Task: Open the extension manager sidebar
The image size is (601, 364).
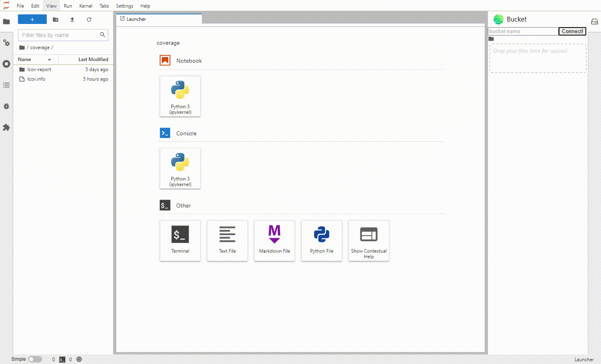Action: tap(6, 127)
